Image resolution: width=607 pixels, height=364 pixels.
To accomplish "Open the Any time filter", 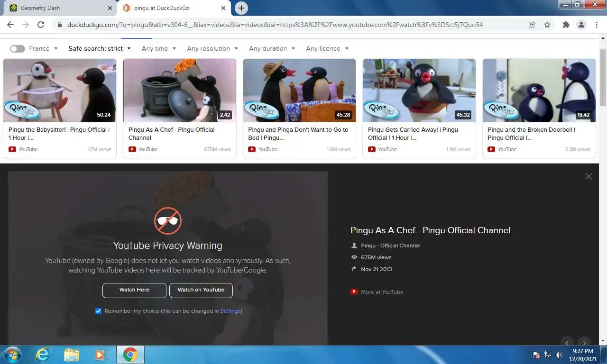I will click(159, 48).
